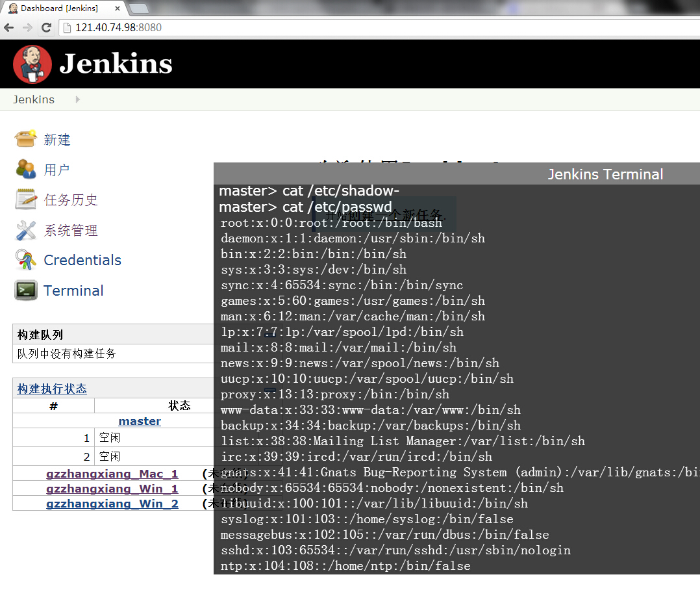Click the 新建 new item icon
700x592 pixels.
(25, 139)
